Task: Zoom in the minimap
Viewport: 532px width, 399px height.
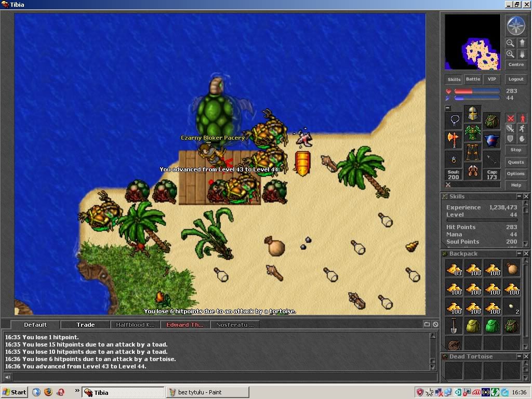Action: (510, 54)
